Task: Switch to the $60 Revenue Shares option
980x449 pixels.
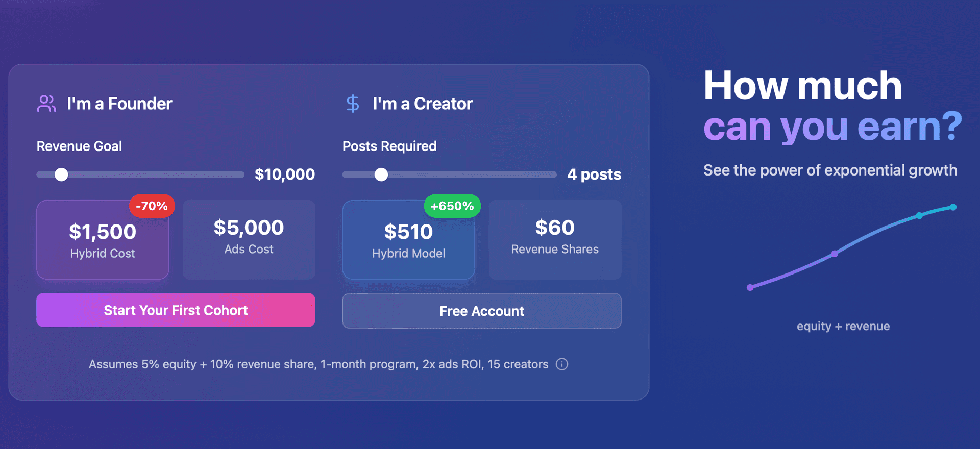Action: (x=554, y=240)
